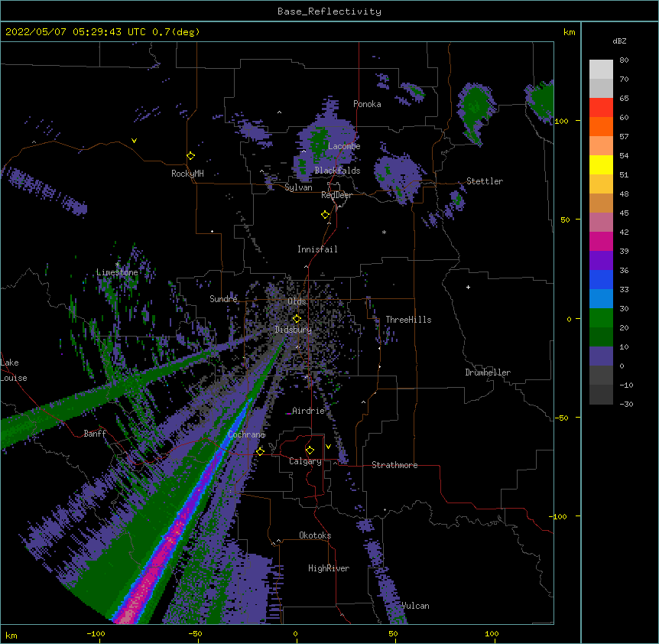The width and height of the screenshot is (659, 644).
Task: Click the Stettler label
Action: 485,181
